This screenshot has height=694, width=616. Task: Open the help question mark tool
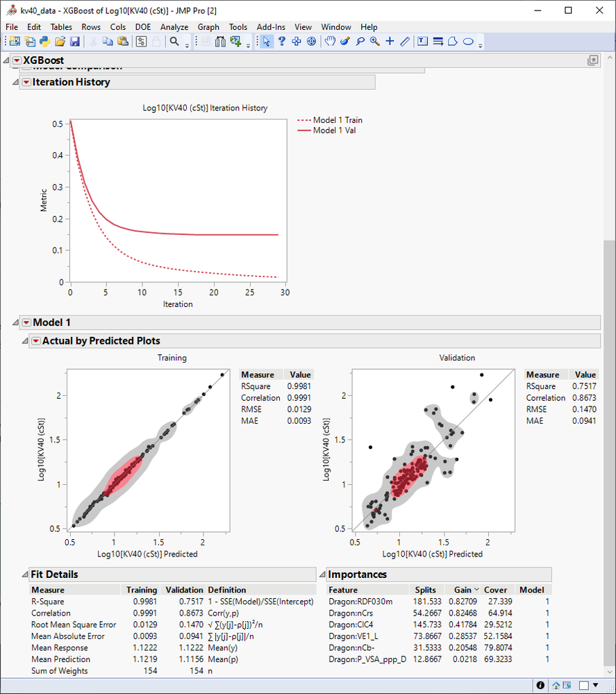click(282, 42)
